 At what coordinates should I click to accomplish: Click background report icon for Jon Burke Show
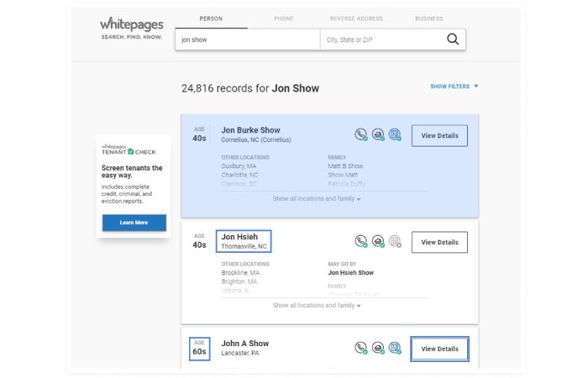point(395,134)
